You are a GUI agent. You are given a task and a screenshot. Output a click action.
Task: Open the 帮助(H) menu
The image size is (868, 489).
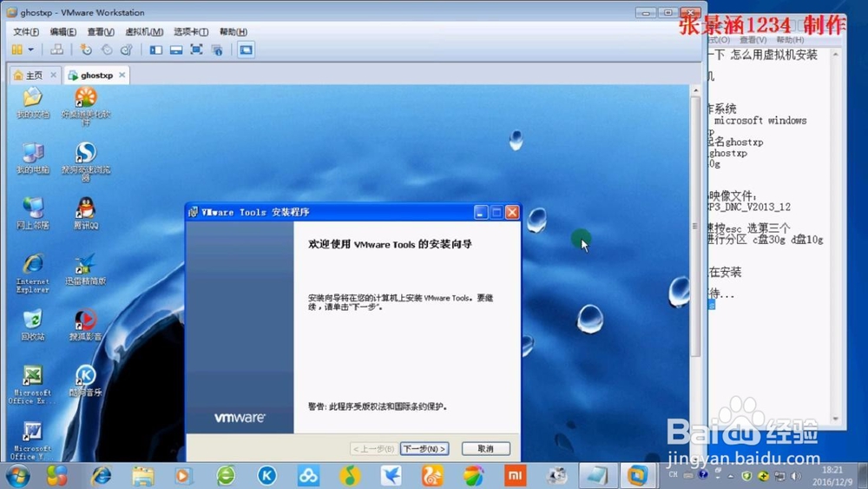(x=233, y=31)
